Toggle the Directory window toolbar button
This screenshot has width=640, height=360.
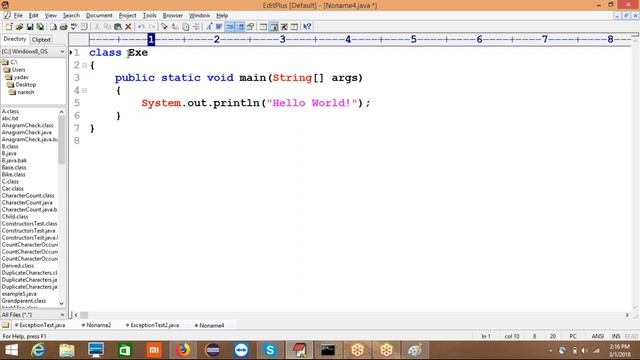274,27
